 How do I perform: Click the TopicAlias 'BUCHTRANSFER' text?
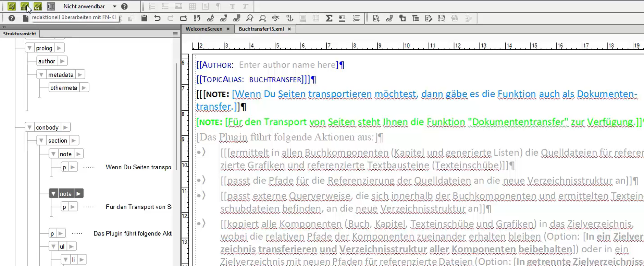click(276, 80)
